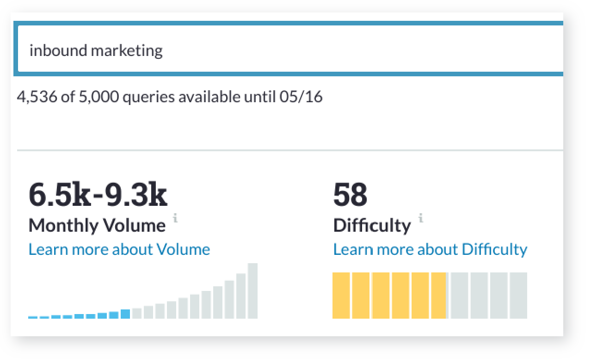
Task: Click the tallest gray bar in volume chart
Action: tap(252, 291)
